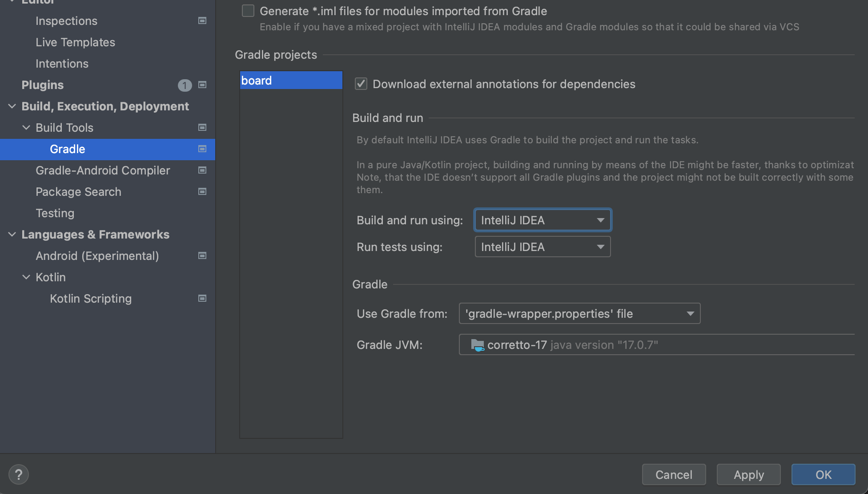Click the Apply button
Image resolution: width=868 pixels, height=494 pixels.
click(x=748, y=474)
